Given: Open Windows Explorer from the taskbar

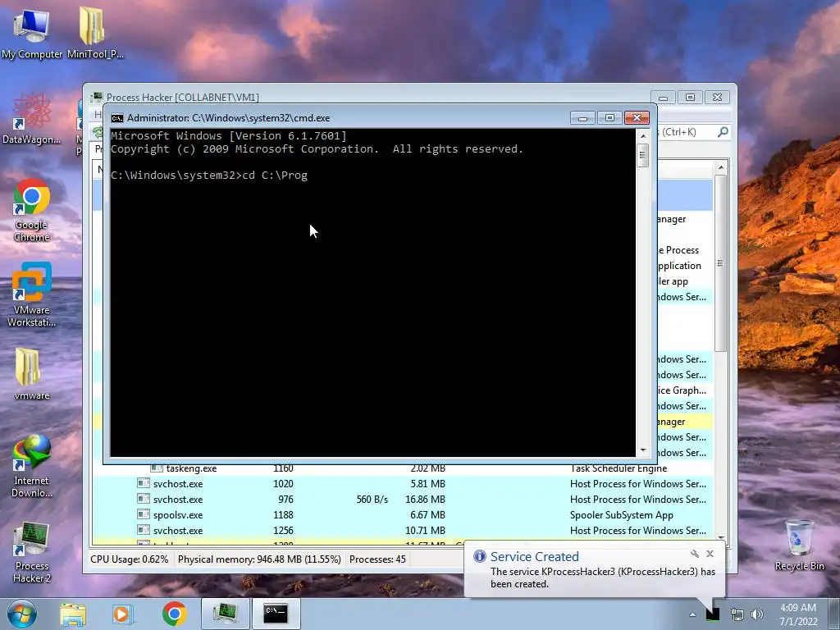Looking at the screenshot, I should [x=73, y=614].
